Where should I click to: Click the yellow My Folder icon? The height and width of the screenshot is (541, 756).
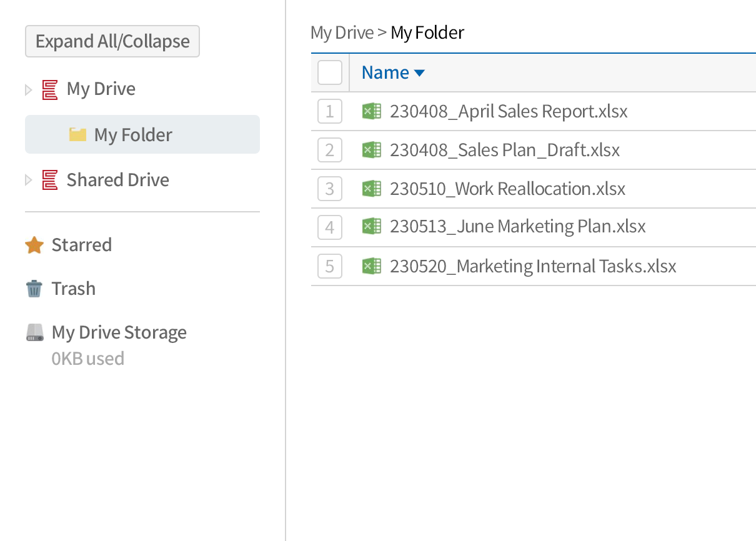(x=77, y=135)
